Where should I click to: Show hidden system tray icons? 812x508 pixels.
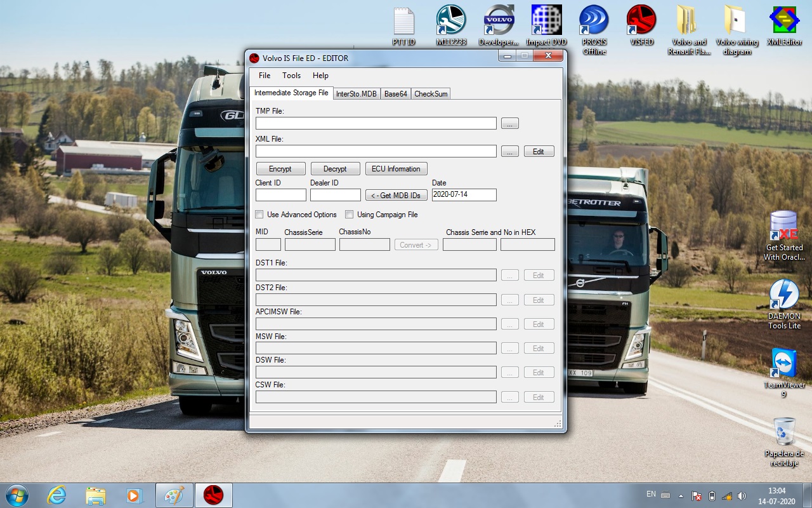pyautogui.click(x=681, y=495)
